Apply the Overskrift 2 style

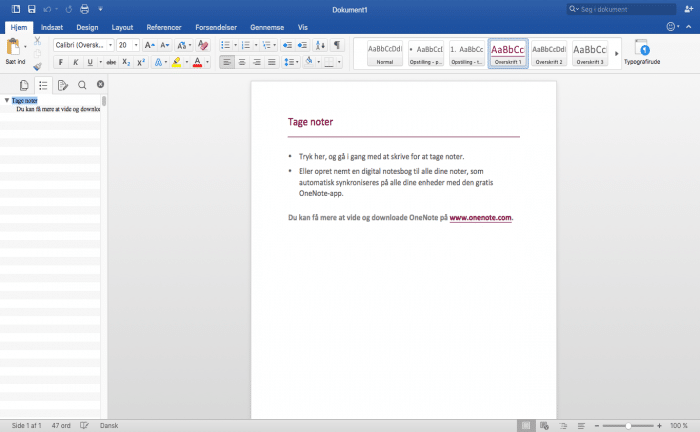[x=549, y=52]
